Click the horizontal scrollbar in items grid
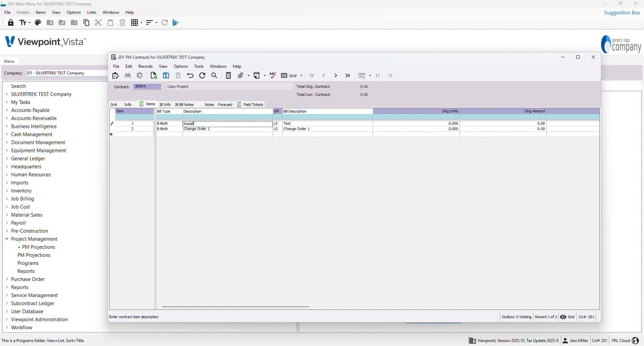644x346 pixels. [235, 307]
